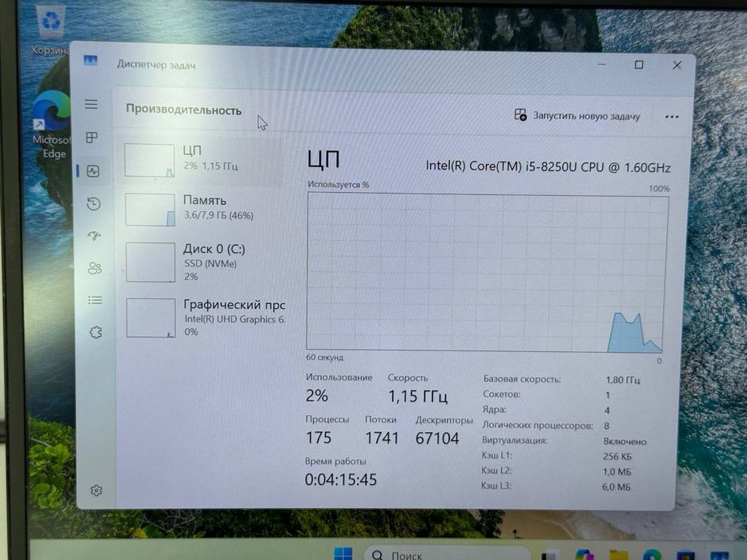Open the Copilot taskbar icon
747x560 pixels.
pyautogui.click(x=584, y=554)
